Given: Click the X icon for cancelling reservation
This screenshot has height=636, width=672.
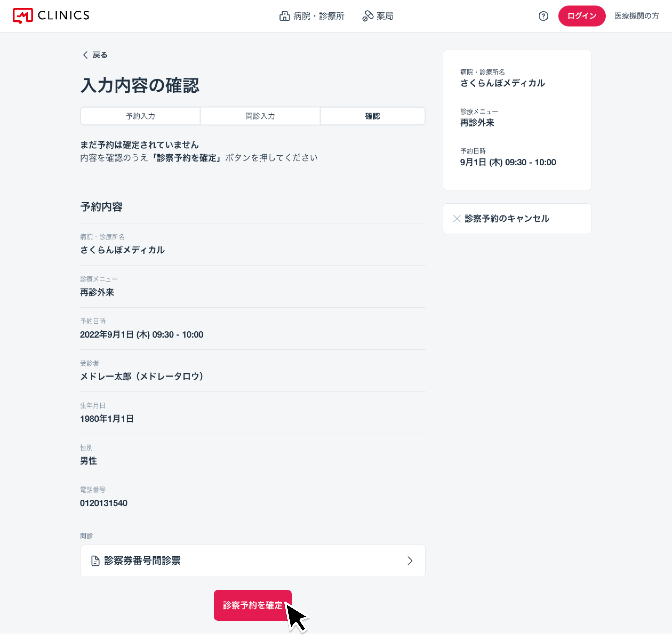Looking at the screenshot, I should click(457, 219).
